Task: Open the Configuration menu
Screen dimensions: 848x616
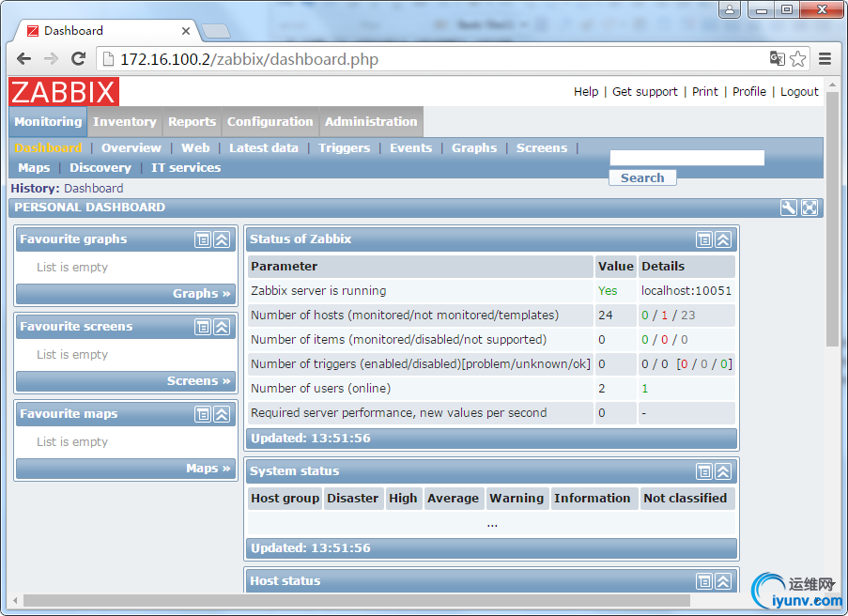Action: coord(270,122)
